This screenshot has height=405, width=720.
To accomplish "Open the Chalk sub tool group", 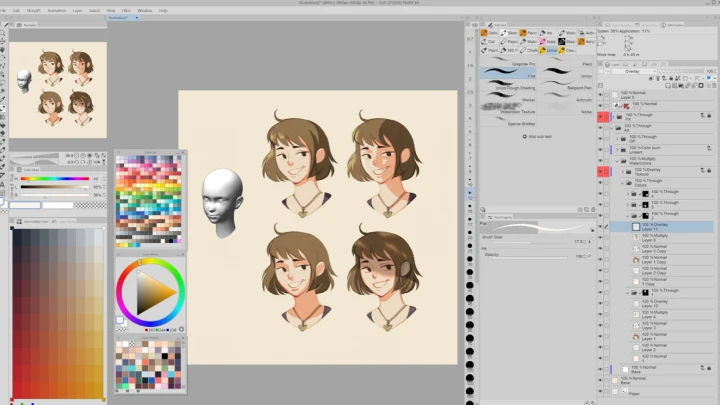I will coord(528,50).
